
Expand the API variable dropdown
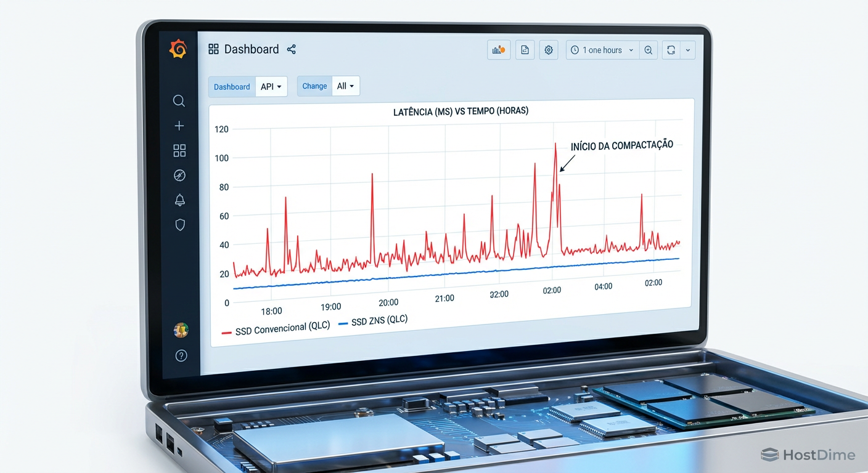coord(271,87)
